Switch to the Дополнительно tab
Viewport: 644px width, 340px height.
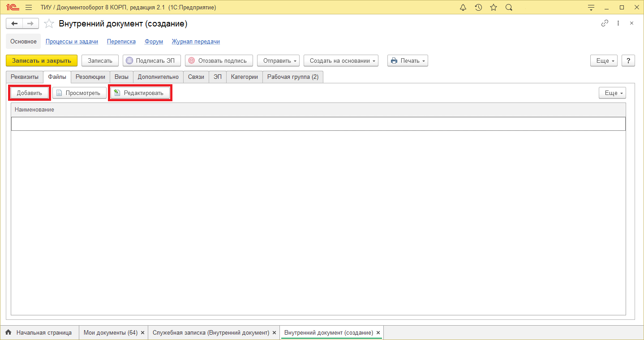[158, 77]
